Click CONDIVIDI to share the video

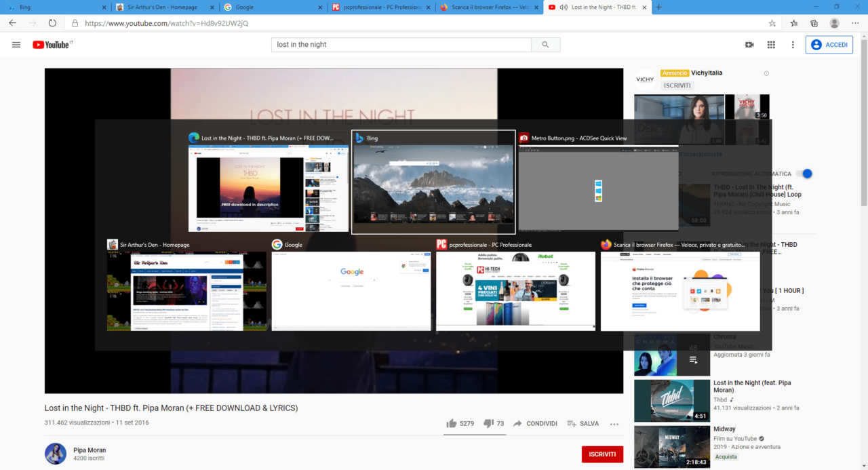[535, 424]
